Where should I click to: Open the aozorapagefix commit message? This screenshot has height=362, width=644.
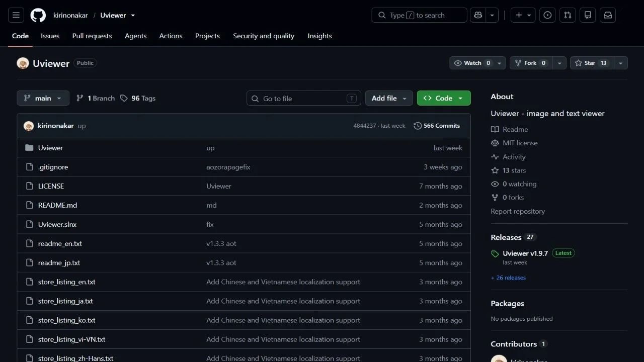228,167
